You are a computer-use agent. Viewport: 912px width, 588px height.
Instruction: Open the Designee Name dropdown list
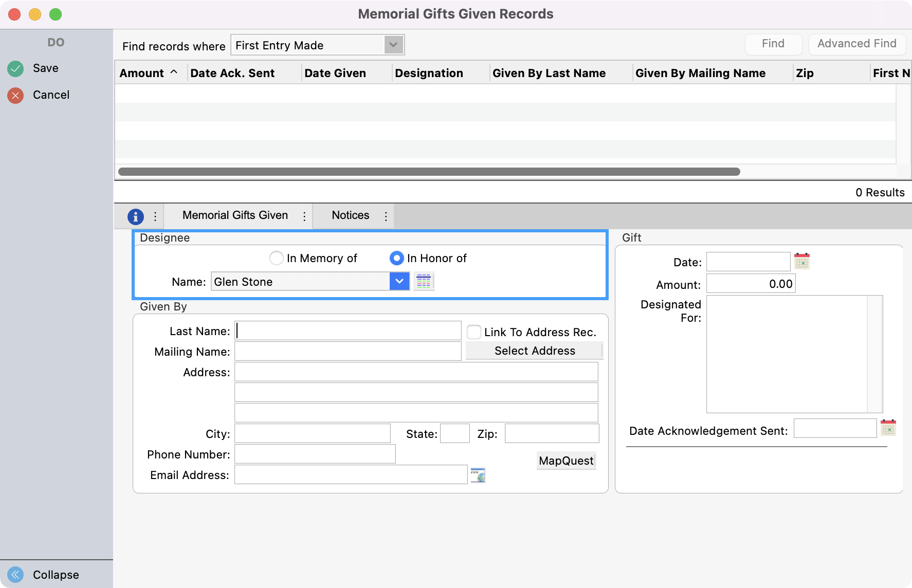399,282
